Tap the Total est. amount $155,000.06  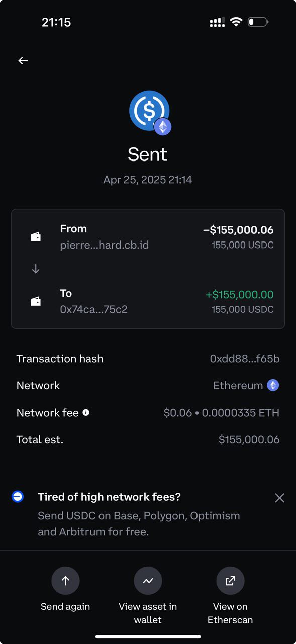249,439
